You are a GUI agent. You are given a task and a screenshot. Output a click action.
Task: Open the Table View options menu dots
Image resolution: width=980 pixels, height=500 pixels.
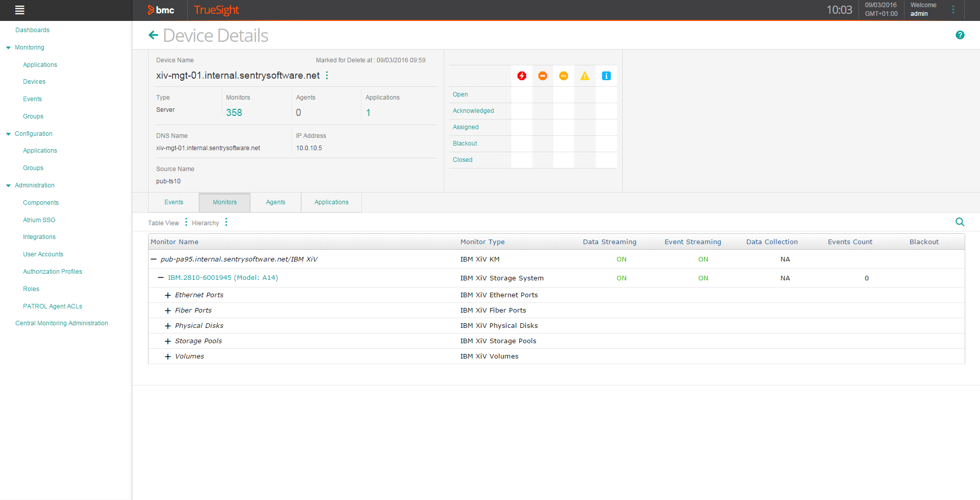[186, 222]
